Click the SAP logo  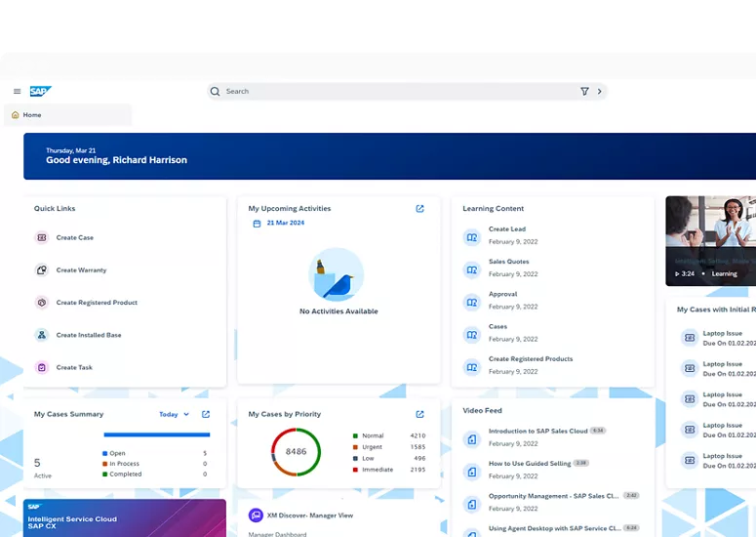[x=40, y=91]
